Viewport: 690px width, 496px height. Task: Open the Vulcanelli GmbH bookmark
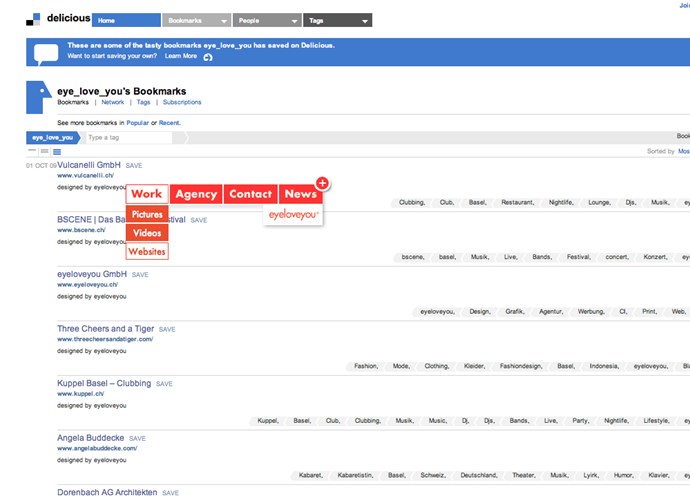tap(89, 165)
